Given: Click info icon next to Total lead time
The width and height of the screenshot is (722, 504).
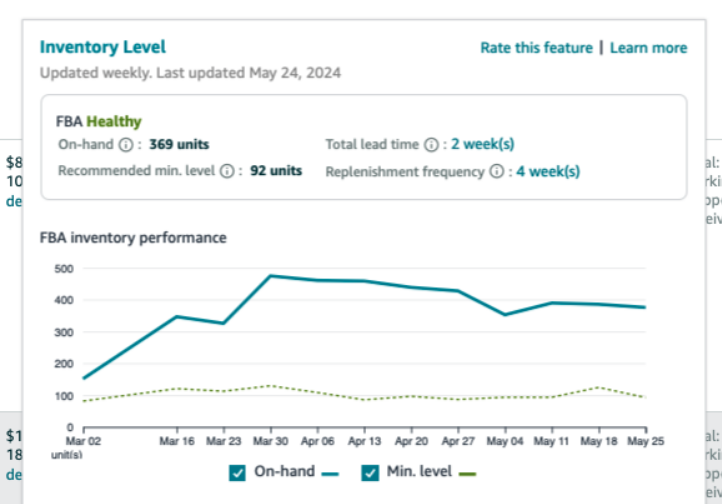Looking at the screenshot, I should (431, 145).
